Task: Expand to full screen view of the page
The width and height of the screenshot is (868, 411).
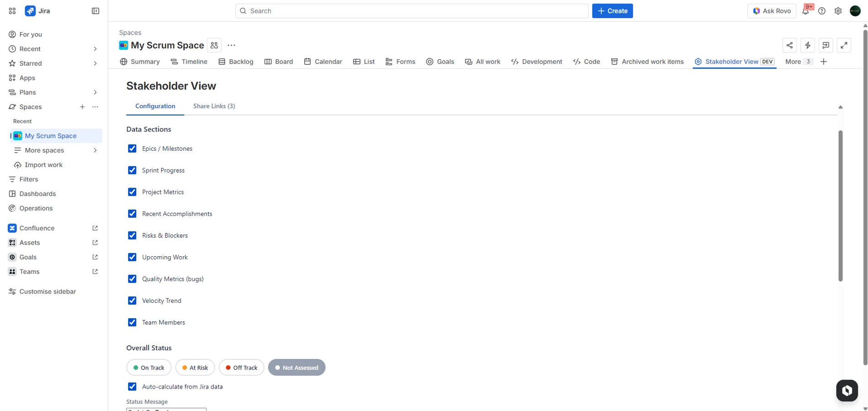Action: click(x=844, y=45)
